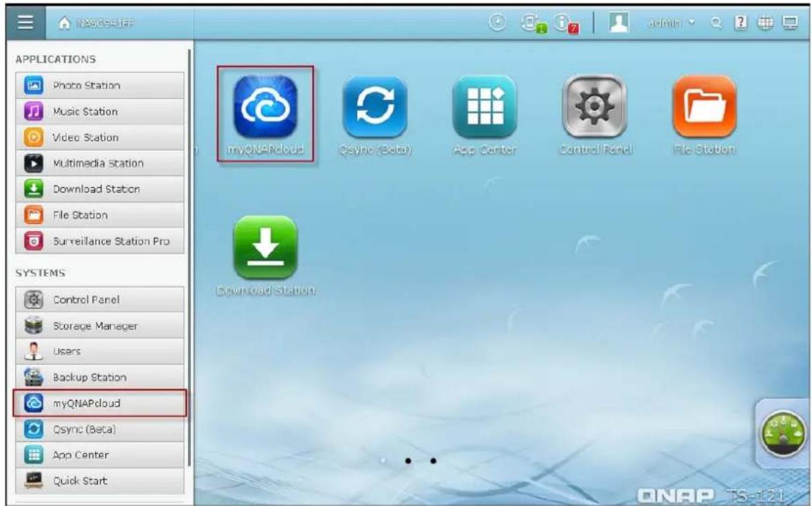812x506 pixels.
Task: Select Control Panel under Systems
Action: (x=100, y=299)
